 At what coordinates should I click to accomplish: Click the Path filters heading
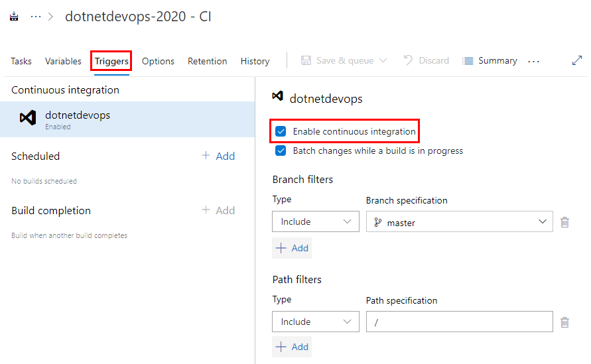[297, 280]
